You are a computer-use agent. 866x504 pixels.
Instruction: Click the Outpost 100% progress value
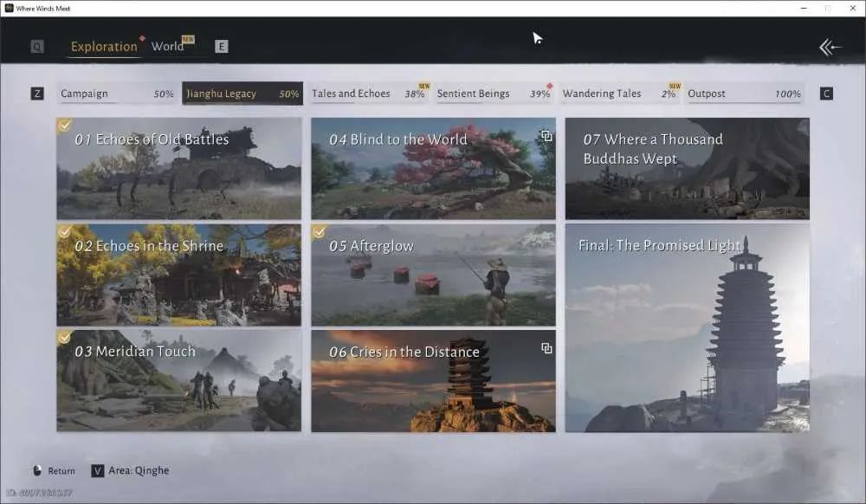point(787,94)
